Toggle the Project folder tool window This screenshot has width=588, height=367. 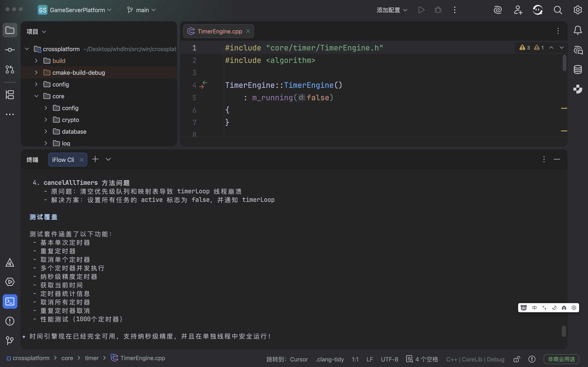10,30
